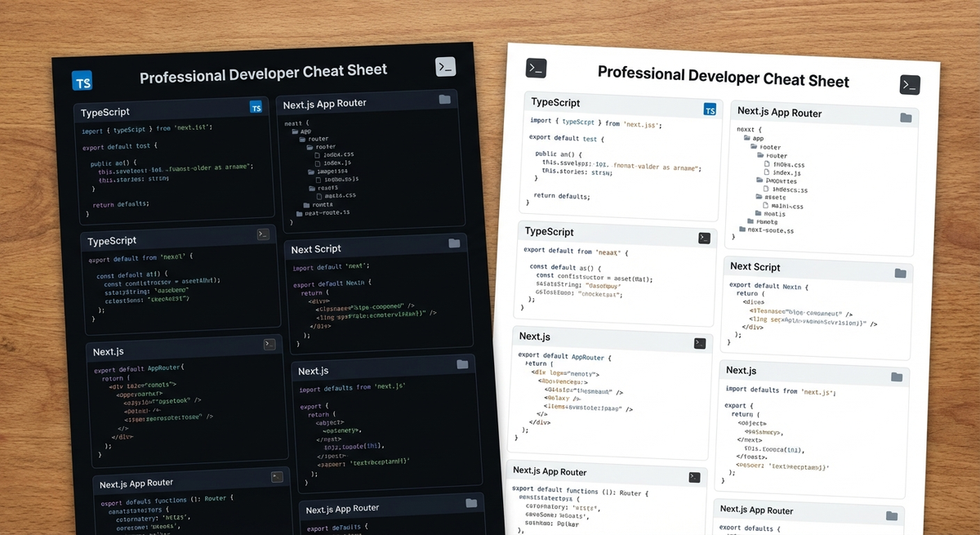Click the terminal icon beside the dark sheet title

click(x=445, y=67)
